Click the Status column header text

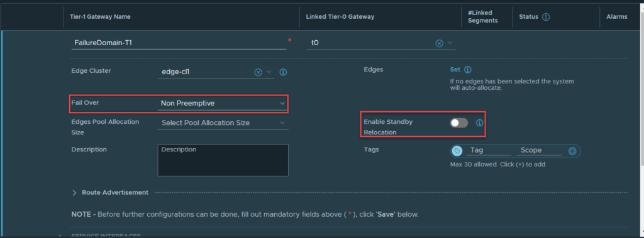point(528,17)
